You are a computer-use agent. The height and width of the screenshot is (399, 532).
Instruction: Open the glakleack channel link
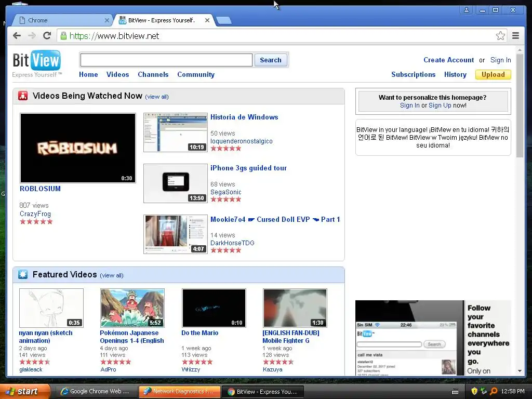[x=31, y=369]
